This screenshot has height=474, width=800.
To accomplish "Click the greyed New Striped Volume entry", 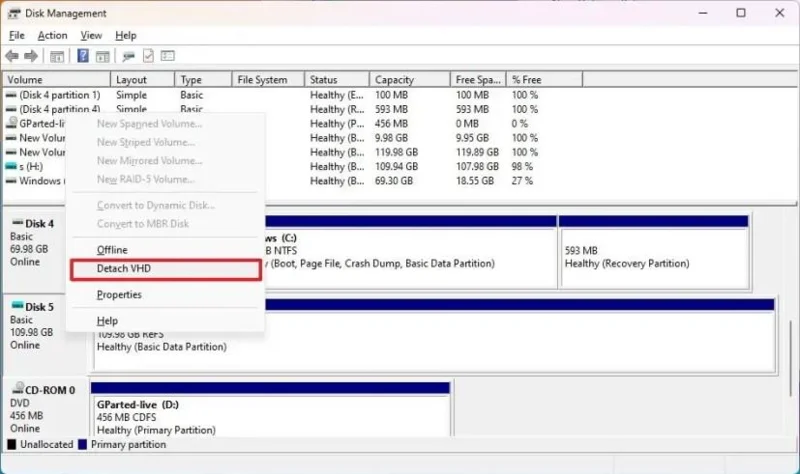I will point(166,142).
